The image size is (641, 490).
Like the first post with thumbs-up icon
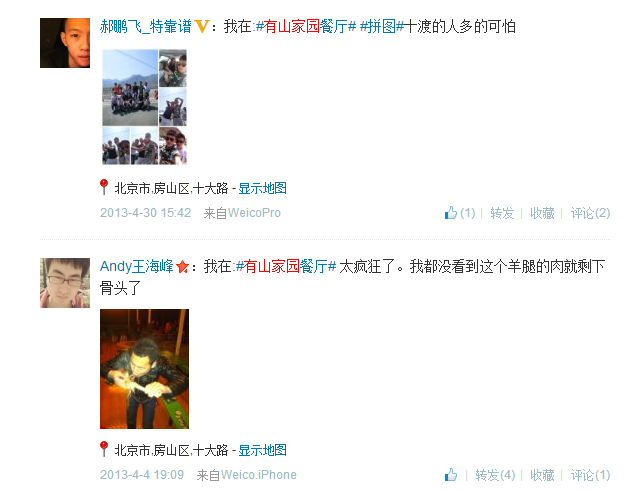pos(450,213)
